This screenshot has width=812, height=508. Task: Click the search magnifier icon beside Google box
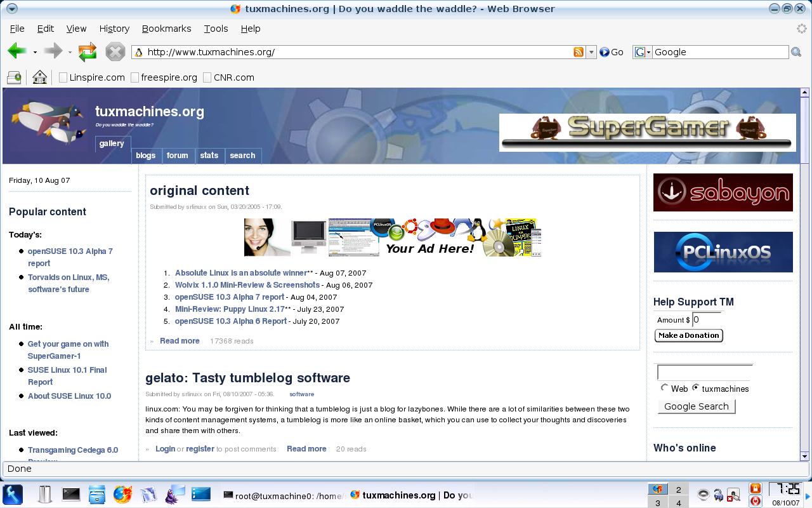point(796,52)
